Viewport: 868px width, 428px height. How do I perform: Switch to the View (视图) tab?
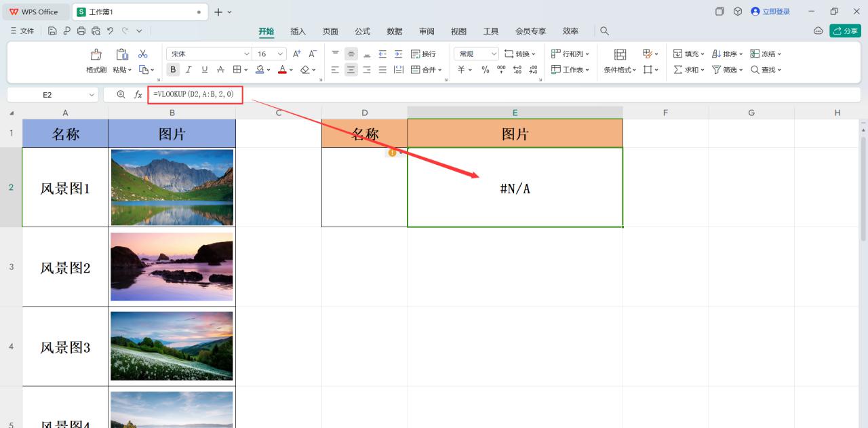coord(459,31)
